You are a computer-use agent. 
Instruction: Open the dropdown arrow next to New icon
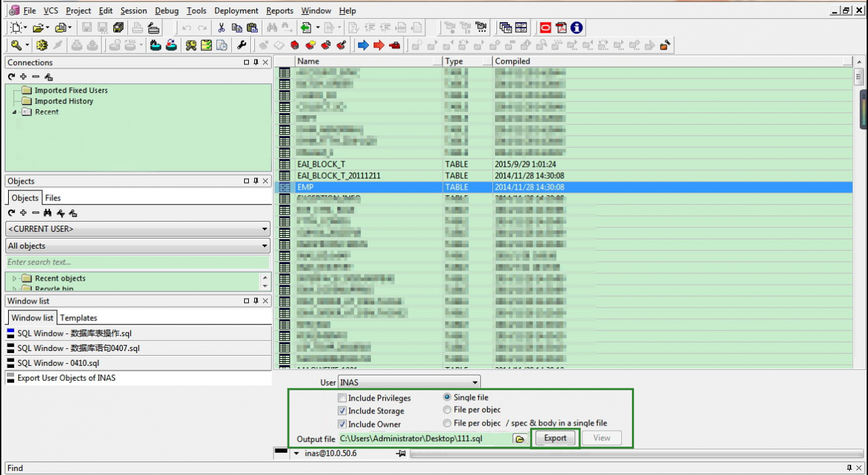point(26,28)
